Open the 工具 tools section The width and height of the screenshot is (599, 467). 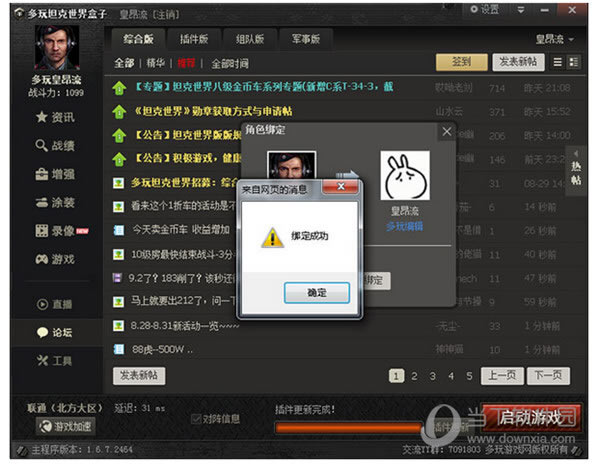[x=54, y=361]
